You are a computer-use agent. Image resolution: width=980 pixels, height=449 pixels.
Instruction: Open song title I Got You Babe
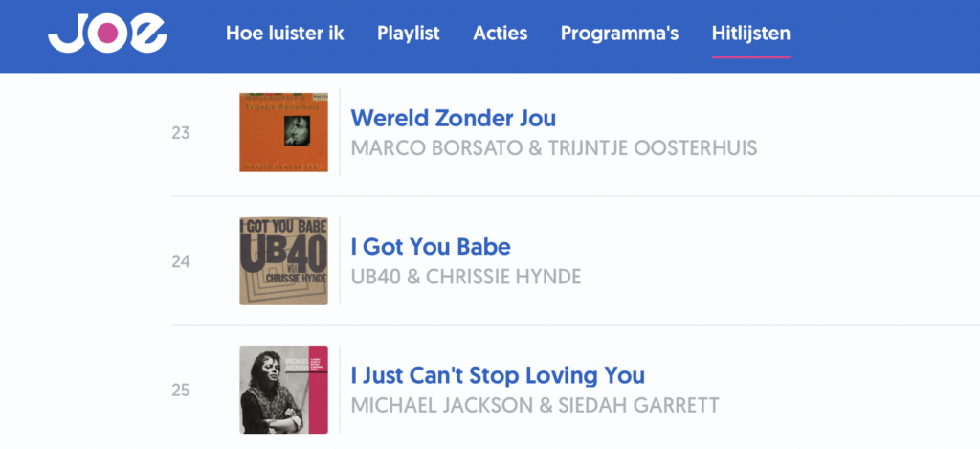click(431, 246)
